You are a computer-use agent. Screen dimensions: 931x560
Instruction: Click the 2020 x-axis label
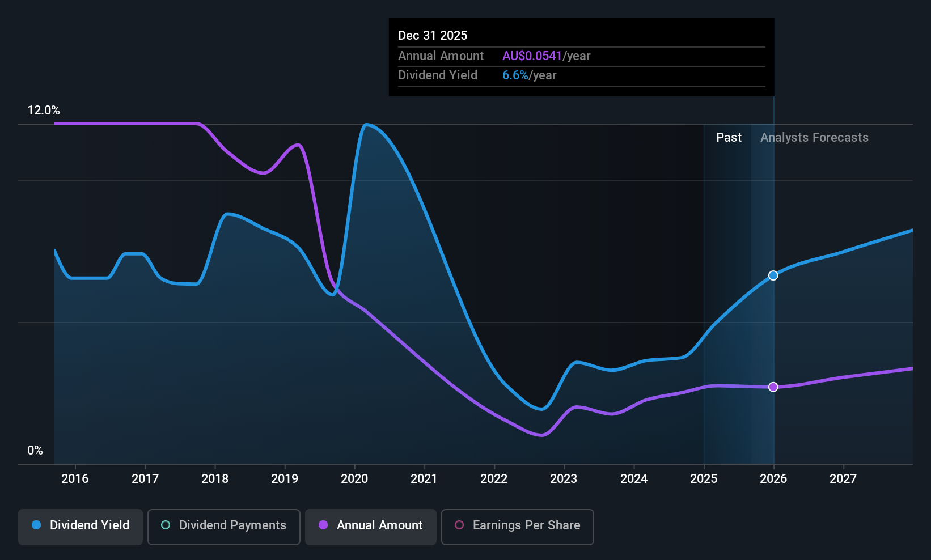[354, 479]
